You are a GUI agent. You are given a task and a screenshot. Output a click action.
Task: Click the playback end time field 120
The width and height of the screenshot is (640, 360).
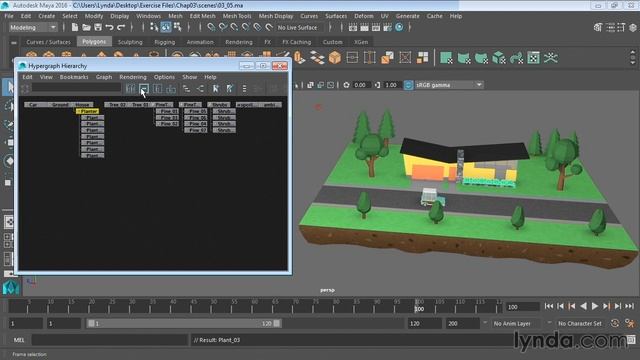click(x=424, y=323)
